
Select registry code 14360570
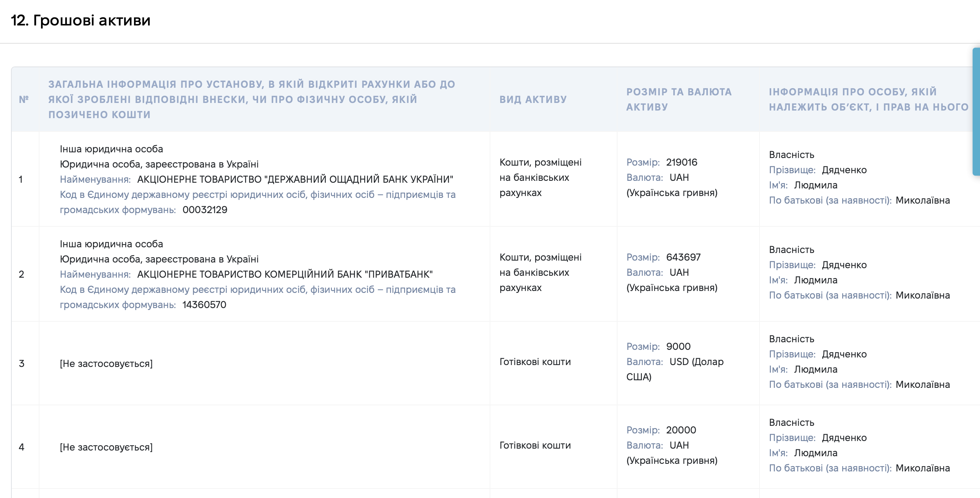click(x=204, y=305)
